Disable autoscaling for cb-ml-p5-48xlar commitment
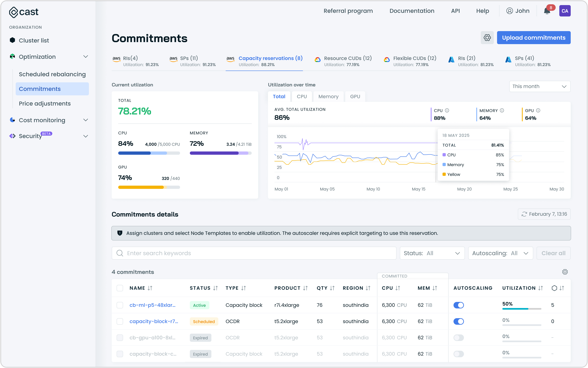 pyautogui.click(x=458, y=305)
